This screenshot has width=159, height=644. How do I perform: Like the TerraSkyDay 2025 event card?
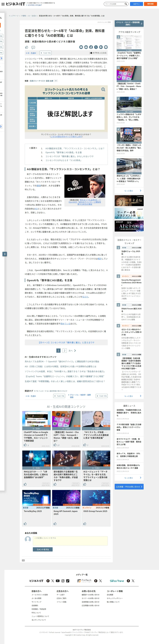[25, 524]
